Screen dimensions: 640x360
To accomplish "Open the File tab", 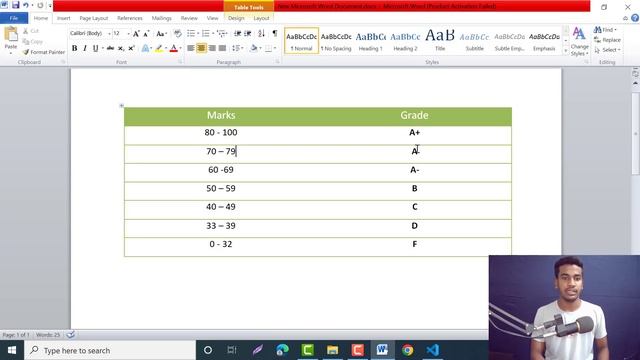I will [14, 18].
